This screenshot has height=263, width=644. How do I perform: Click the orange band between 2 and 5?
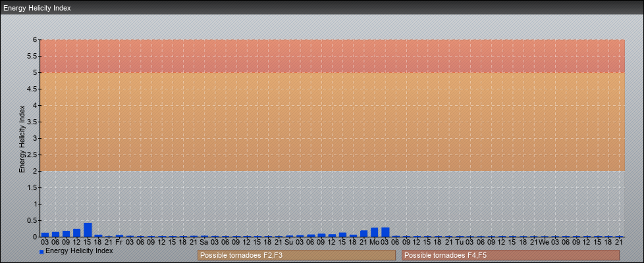[329, 122]
